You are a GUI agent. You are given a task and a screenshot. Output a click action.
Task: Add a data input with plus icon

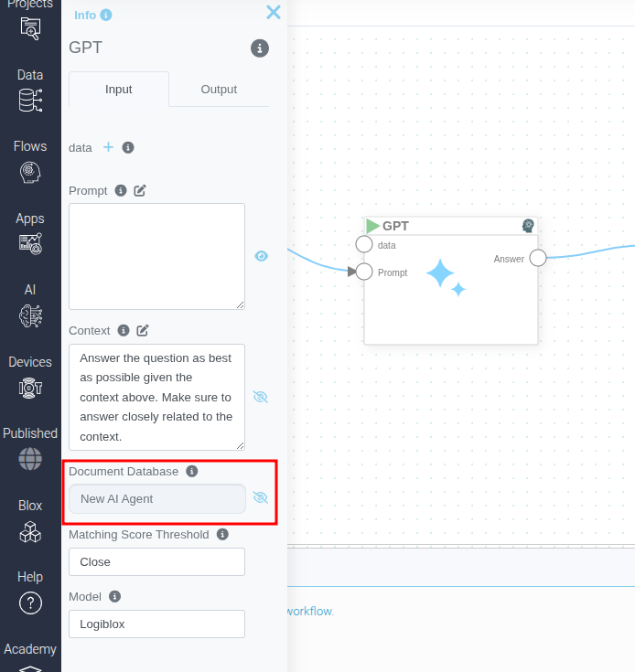(x=108, y=147)
